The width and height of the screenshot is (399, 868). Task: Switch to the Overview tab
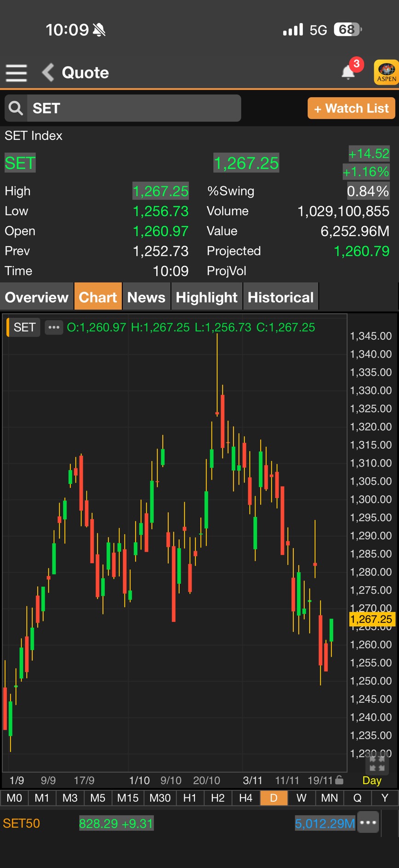coord(37,297)
